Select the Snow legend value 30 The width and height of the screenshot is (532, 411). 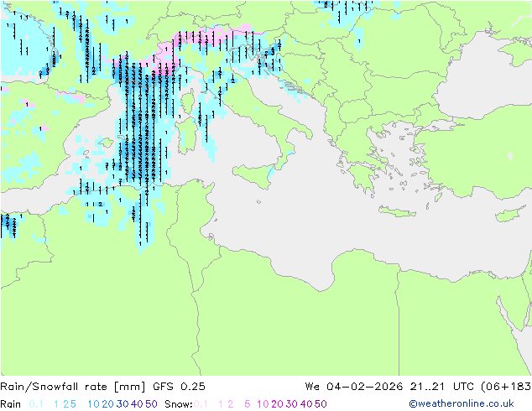[292, 404]
